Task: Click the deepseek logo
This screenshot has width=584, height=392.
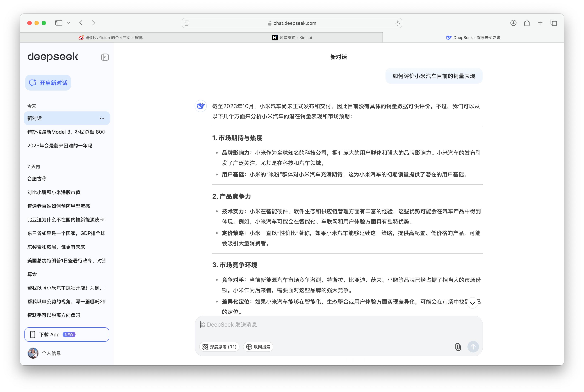Action: pyautogui.click(x=53, y=57)
